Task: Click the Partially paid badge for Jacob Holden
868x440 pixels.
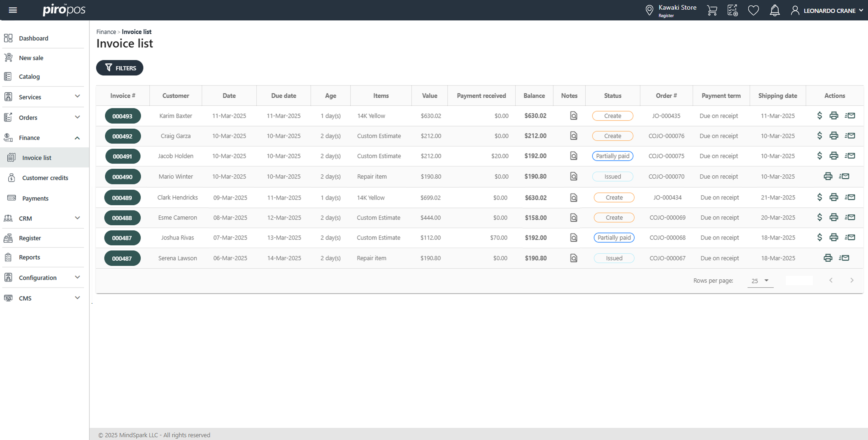Action: 612,156
